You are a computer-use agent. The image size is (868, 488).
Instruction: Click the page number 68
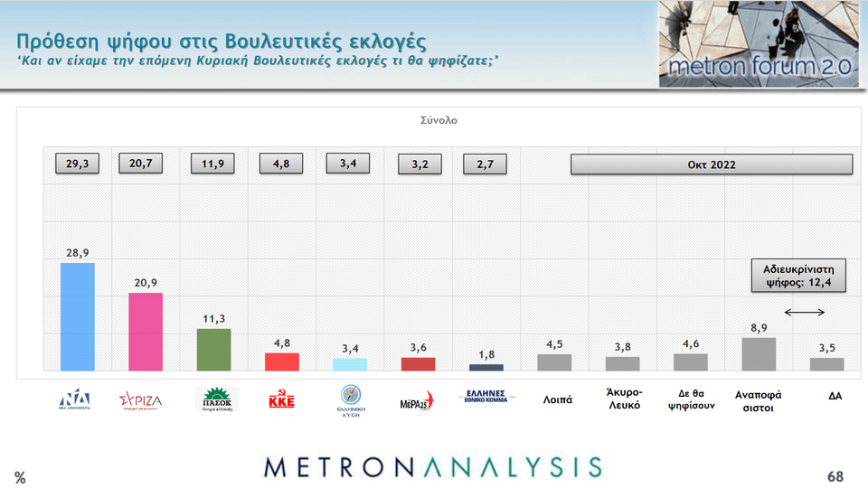pyautogui.click(x=835, y=476)
